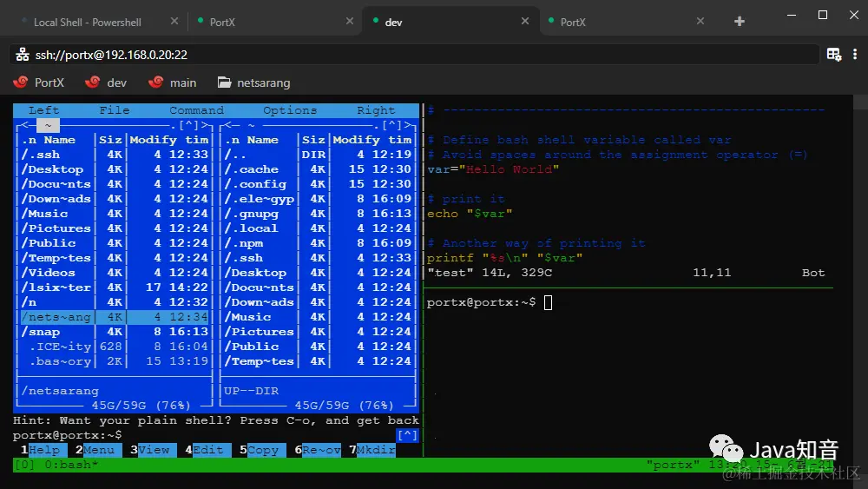The width and height of the screenshot is (868, 489).
Task: Click the var="Hello World" line in vim
Action: point(493,169)
